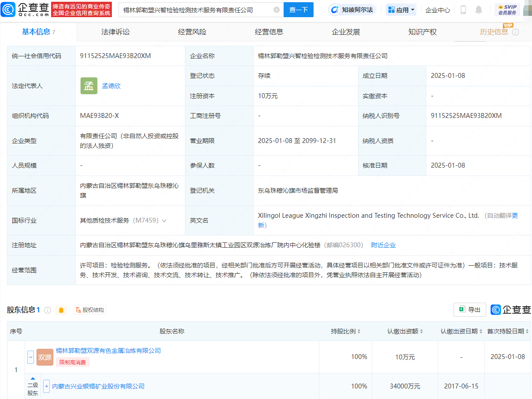Select the organization code MAE93B20-X
The image size is (532, 399).
tap(100, 116)
